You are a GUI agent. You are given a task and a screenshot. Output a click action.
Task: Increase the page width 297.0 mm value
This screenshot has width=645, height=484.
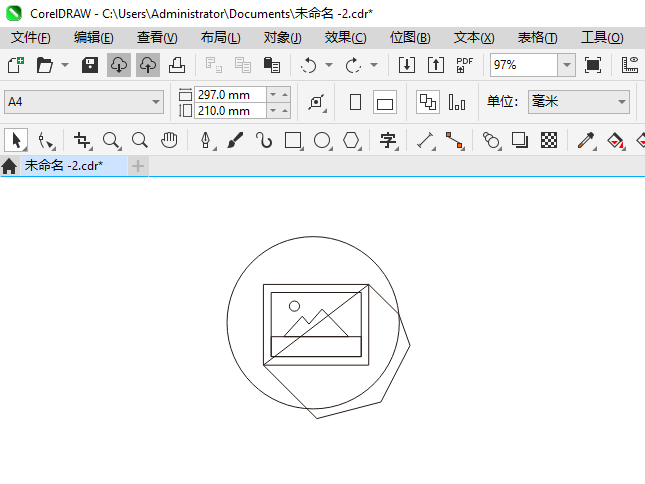click(285, 95)
